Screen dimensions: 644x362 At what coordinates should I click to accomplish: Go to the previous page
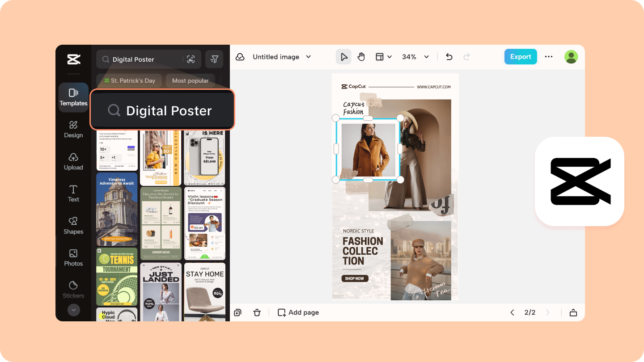point(512,312)
